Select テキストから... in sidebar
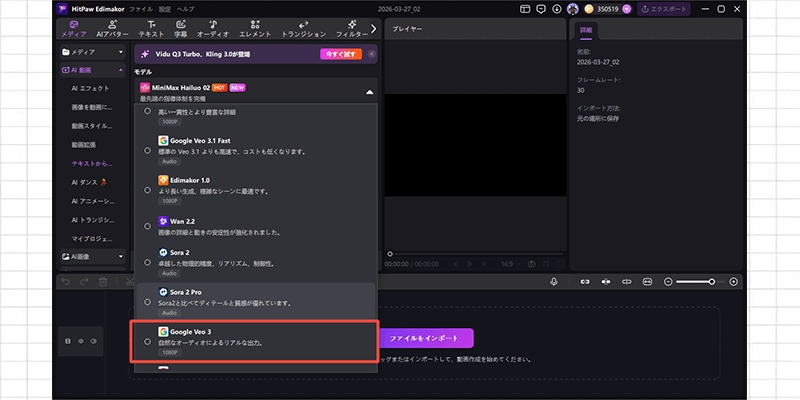The width and height of the screenshot is (800, 400). pos(92,164)
